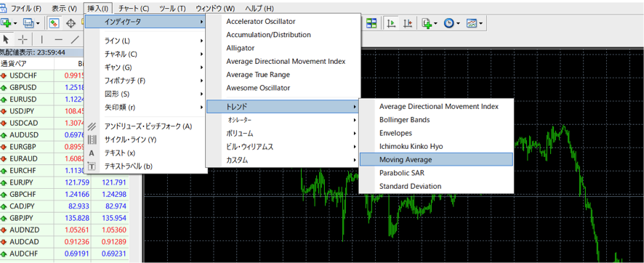Select the AUDCHF currency pair row
644x263 pixels.
65,253
